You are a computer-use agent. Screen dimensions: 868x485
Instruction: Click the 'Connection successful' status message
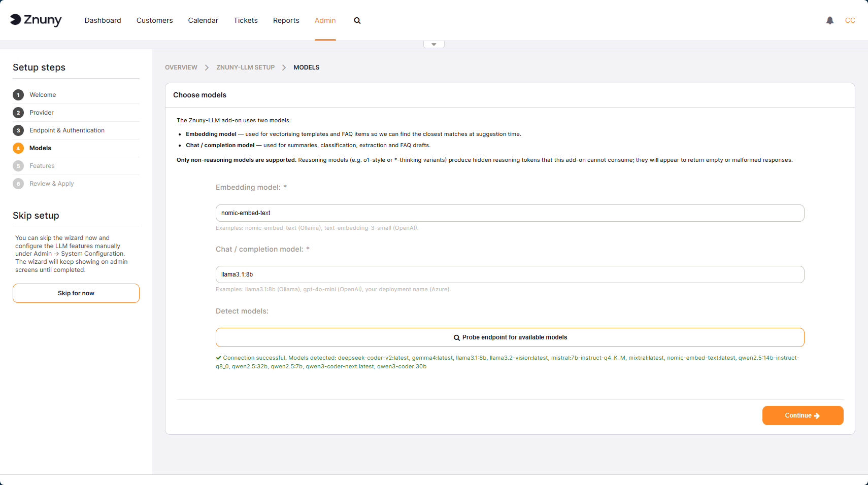pyautogui.click(x=508, y=362)
